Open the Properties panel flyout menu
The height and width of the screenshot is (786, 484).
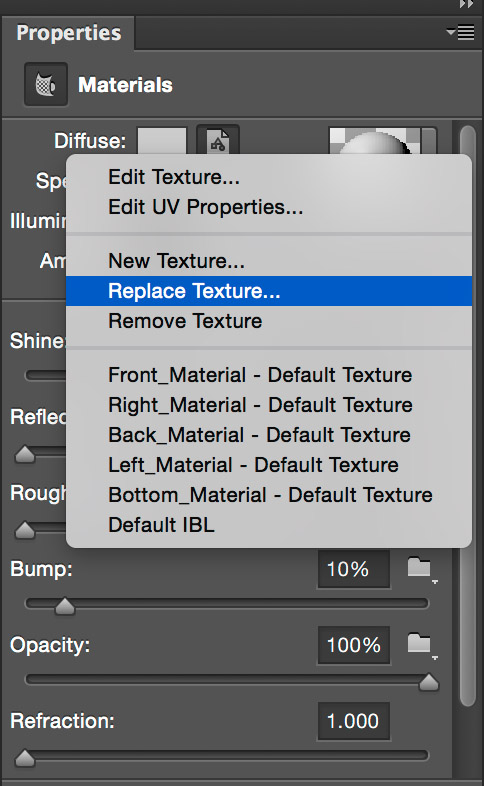(x=460, y=33)
